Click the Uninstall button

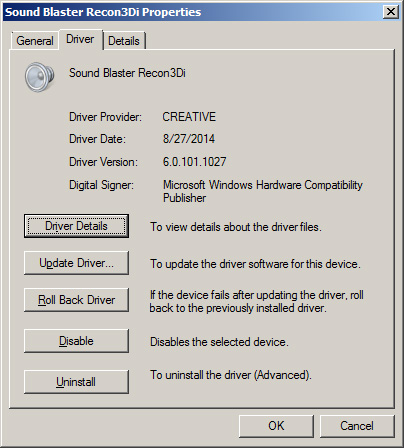(x=76, y=382)
